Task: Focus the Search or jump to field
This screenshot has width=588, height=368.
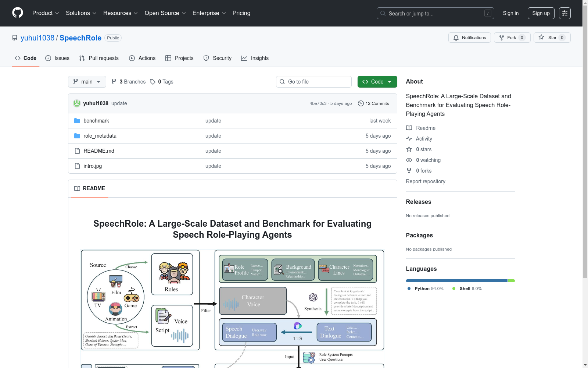Action: [435, 13]
